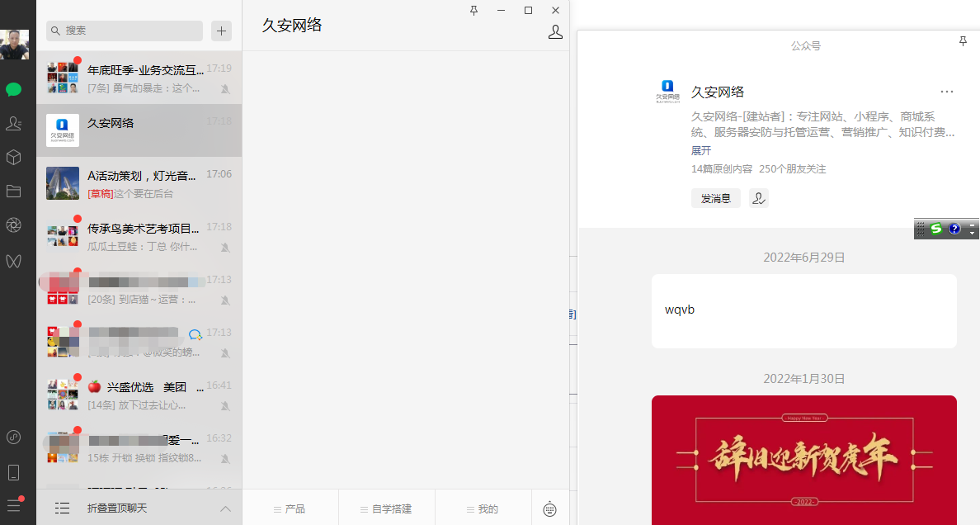Open the A活动策划 chat with draft
The image size is (980, 525).
[x=139, y=183]
